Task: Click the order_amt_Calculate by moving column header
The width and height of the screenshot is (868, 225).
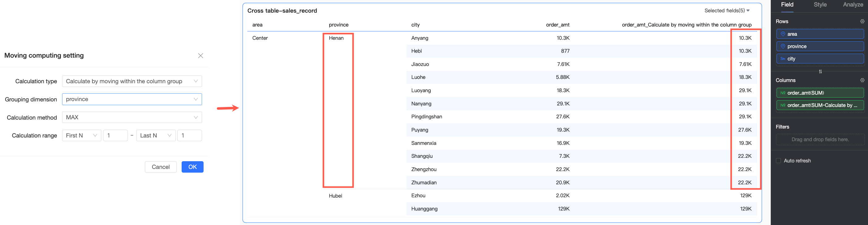Action: [x=687, y=25]
